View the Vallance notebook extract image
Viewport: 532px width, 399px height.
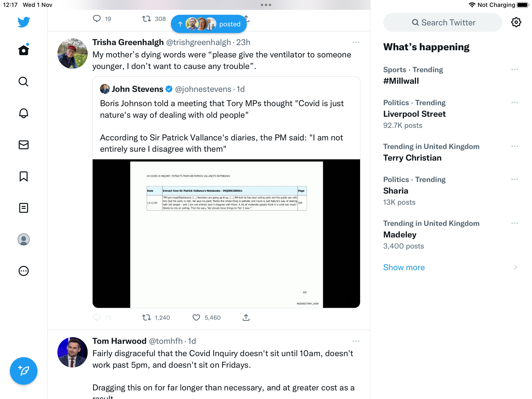226,233
